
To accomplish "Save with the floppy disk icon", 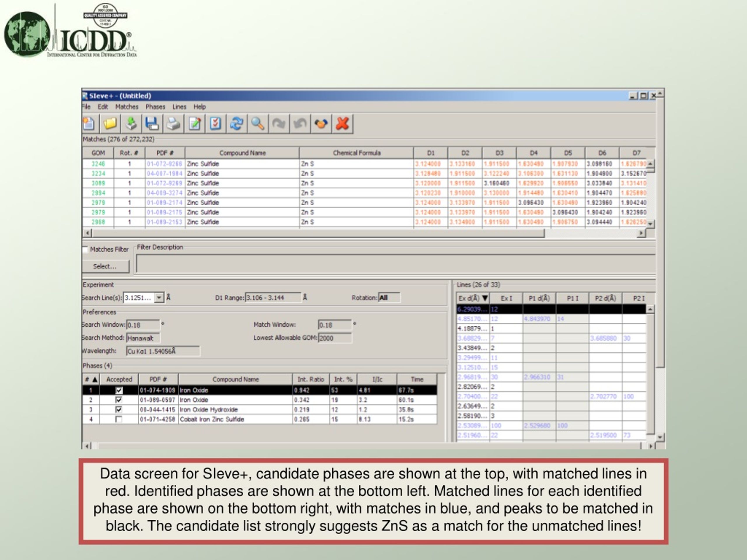I will coord(152,124).
